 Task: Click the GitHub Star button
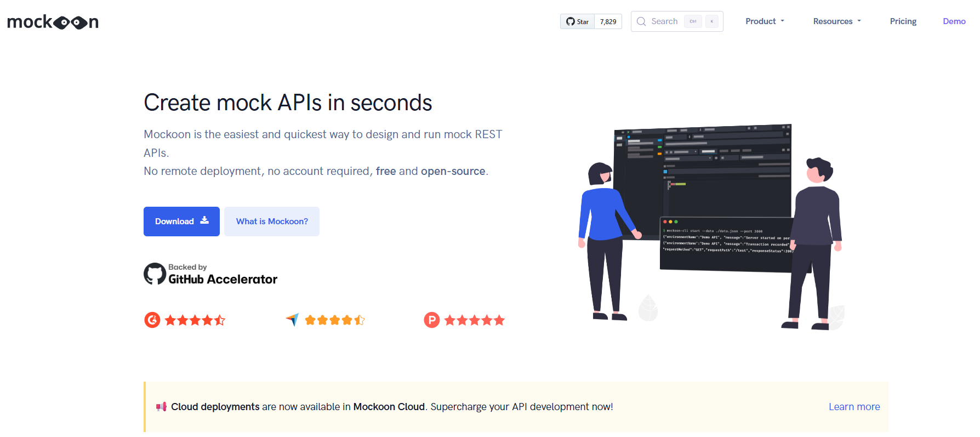point(578,21)
